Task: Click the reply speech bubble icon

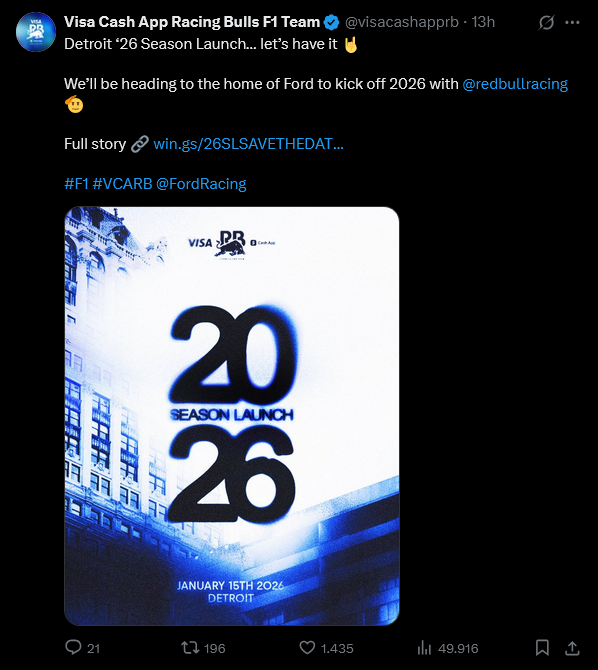Action: point(73,648)
